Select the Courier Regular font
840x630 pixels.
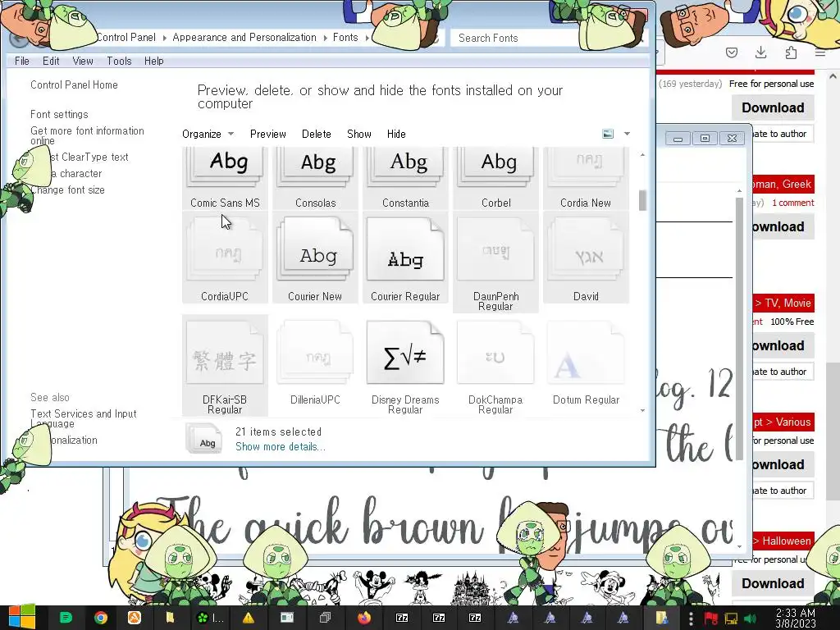tap(405, 258)
